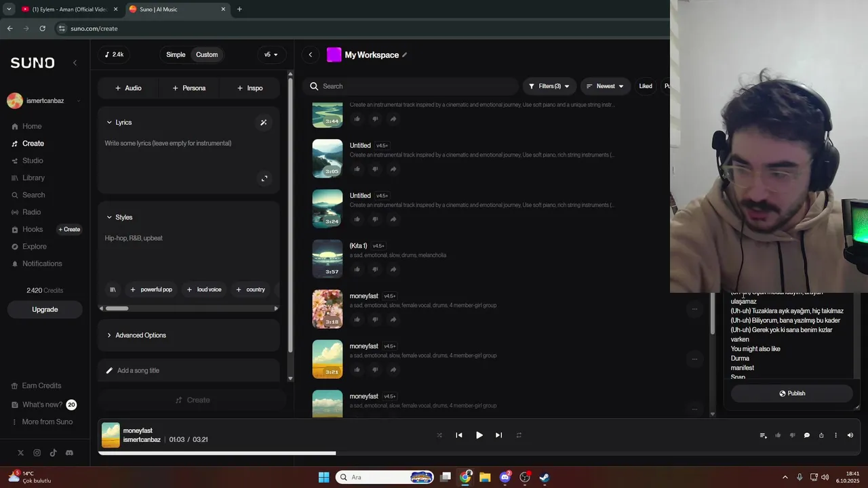Click the Publish button
Viewport: 868px width, 488px height.
[791, 394]
